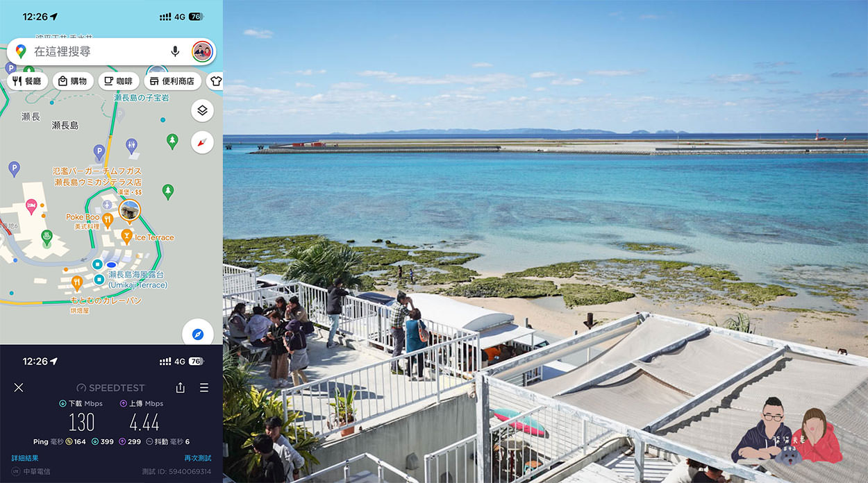Tap the voice search microphone icon

[175, 51]
